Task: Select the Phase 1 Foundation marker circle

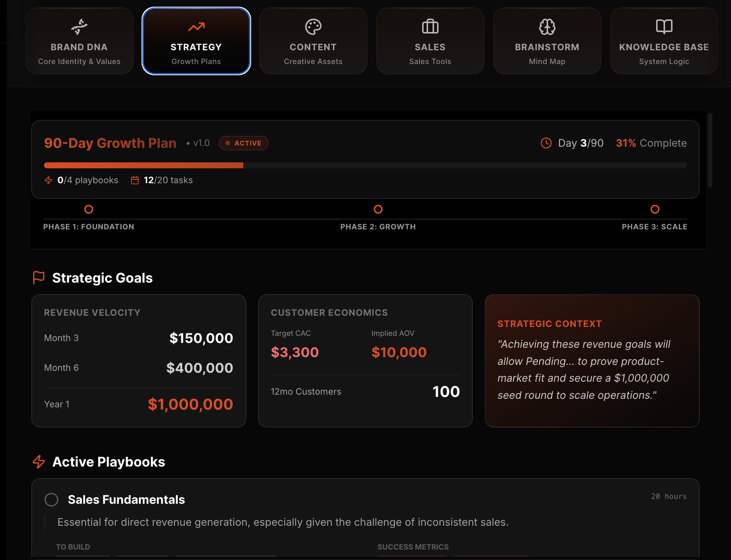Action: (89, 209)
